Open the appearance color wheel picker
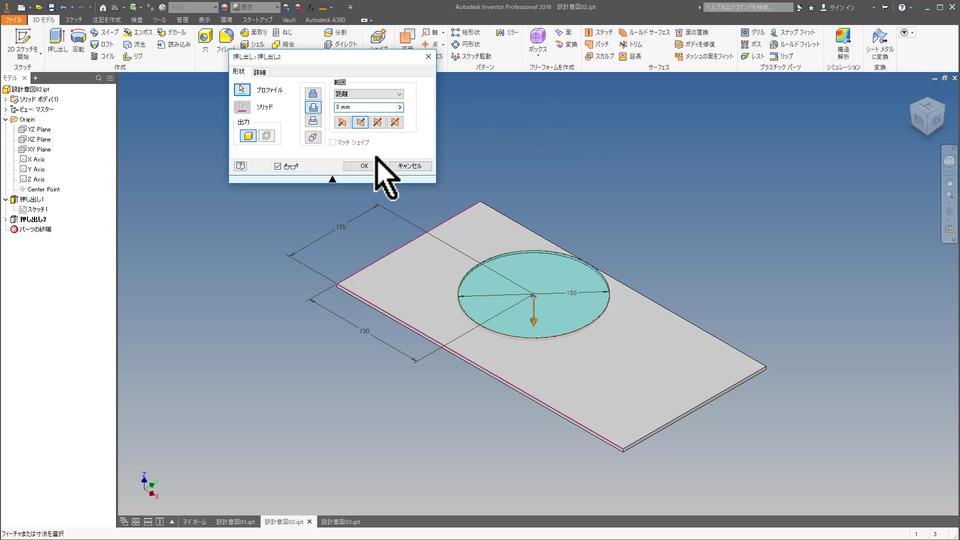960x540 pixels. 224,7
